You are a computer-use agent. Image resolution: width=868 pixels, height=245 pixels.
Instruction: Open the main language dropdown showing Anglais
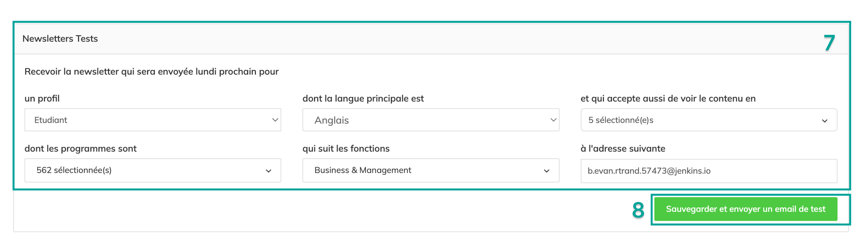click(431, 120)
